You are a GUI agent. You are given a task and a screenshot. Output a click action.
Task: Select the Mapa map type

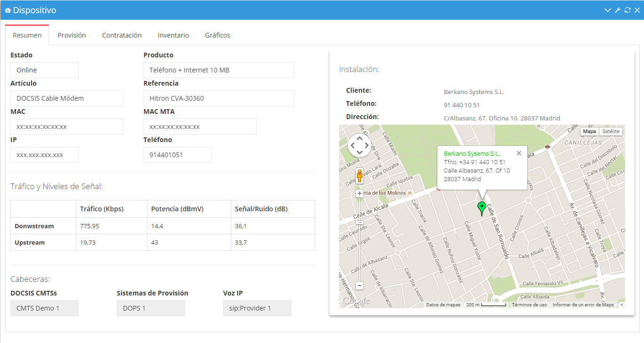click(589, 132)
